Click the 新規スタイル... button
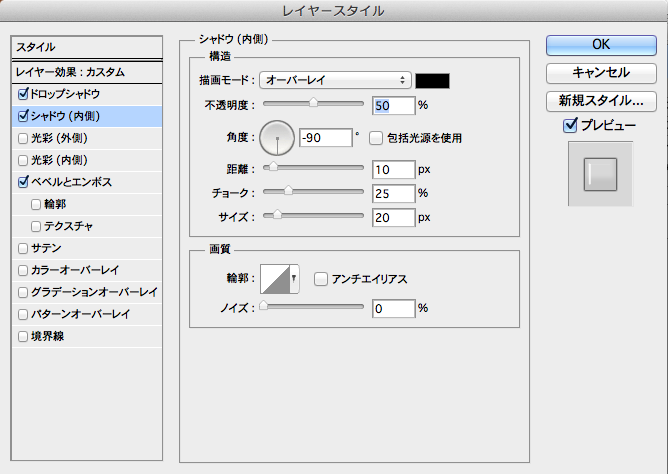Viewport: 668px width, 474px height. [x=601, y=101]
